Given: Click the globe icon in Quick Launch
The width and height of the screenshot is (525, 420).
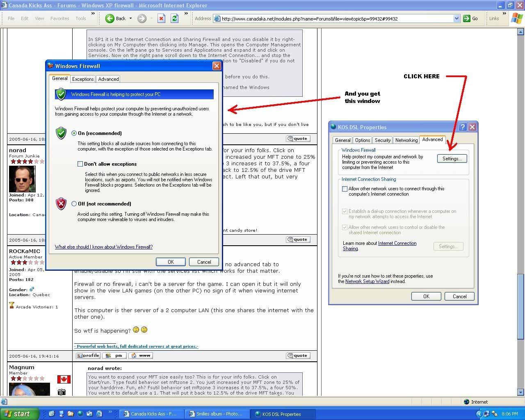Looking at the screenshot, I should (x=80, y=414).
